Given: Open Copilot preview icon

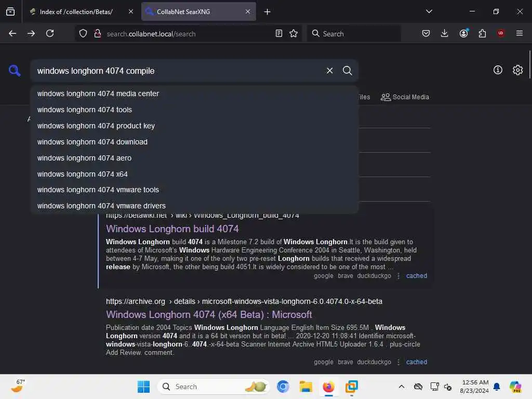Looking at the screenshot, I should pos(515,387).
